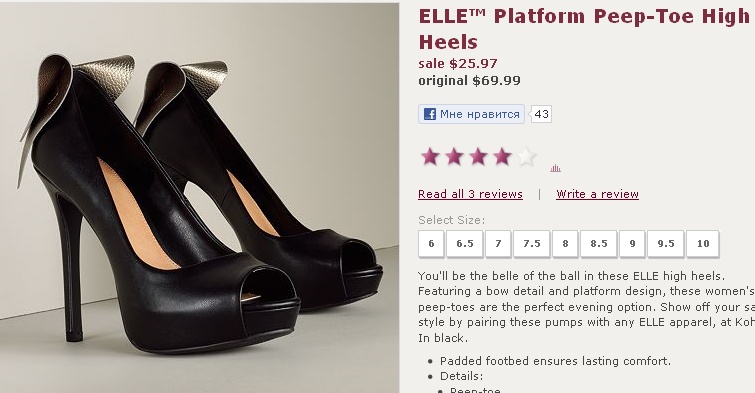755x393 pixels.
Task: Select shoe size 7
Action: (x=498, y=244)
